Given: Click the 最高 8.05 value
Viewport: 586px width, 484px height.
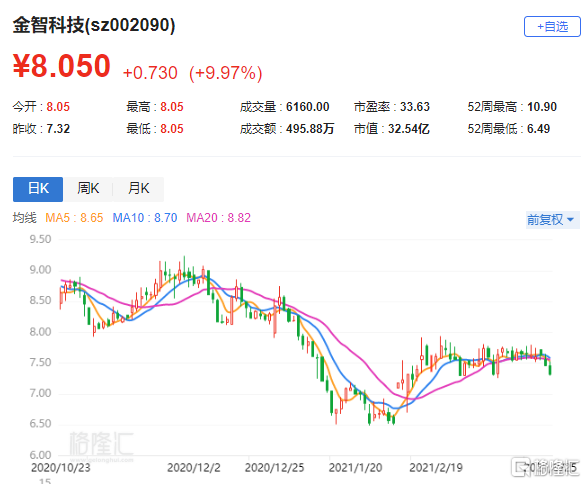Looking at the screenshot, I should (172, 107).
